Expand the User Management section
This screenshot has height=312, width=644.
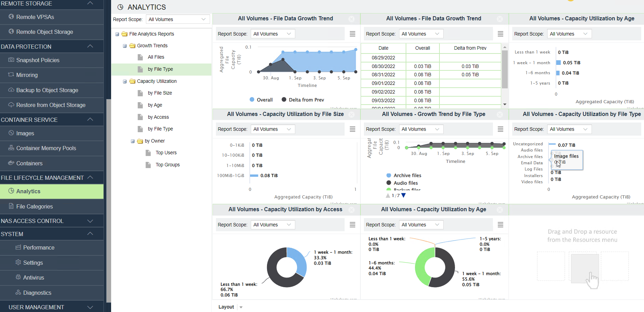point(90,307)
